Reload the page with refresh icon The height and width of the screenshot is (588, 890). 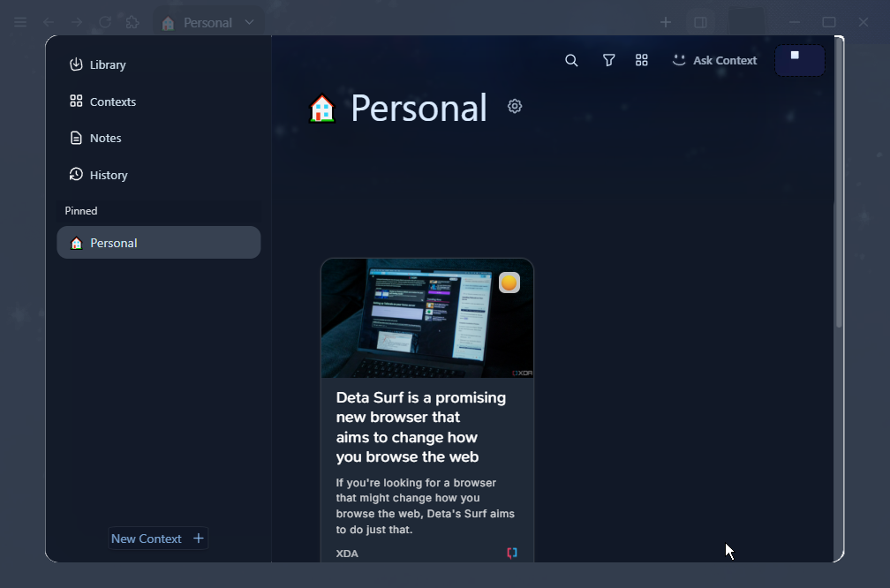tap(104, 22)
